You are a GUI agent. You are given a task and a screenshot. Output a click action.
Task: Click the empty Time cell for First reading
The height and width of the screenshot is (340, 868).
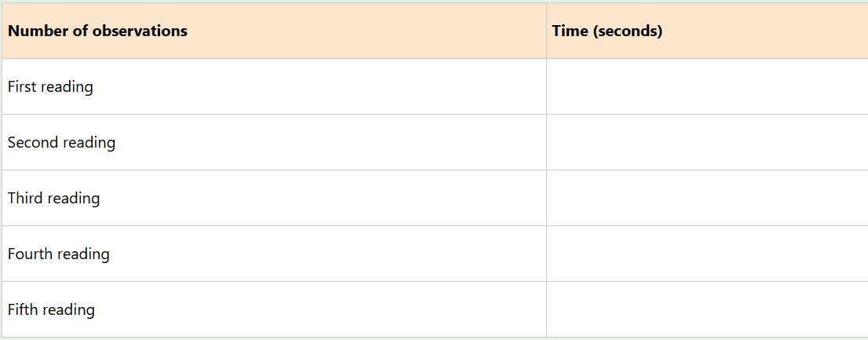click(x=706, y=86)
